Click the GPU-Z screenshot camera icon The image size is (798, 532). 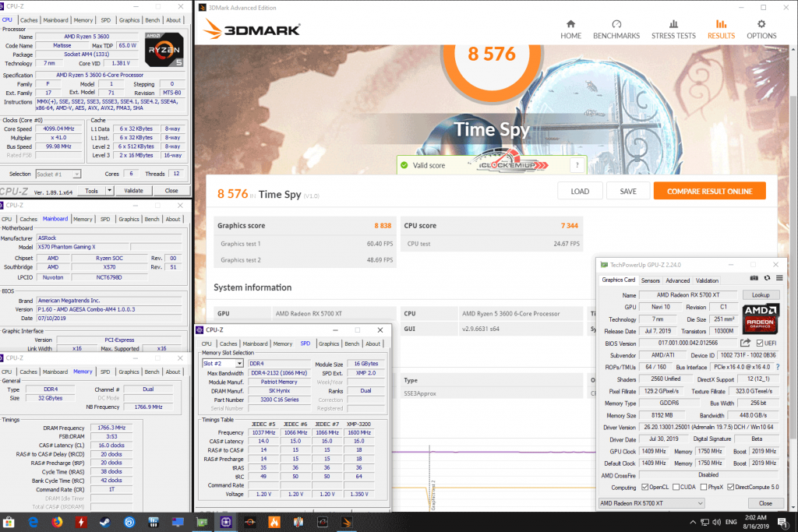(754, 278)
